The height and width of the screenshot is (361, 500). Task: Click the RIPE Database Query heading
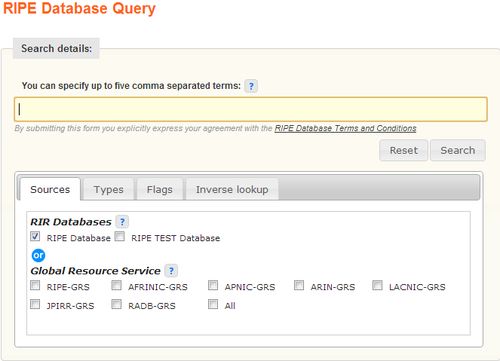[x=79, y=8]
